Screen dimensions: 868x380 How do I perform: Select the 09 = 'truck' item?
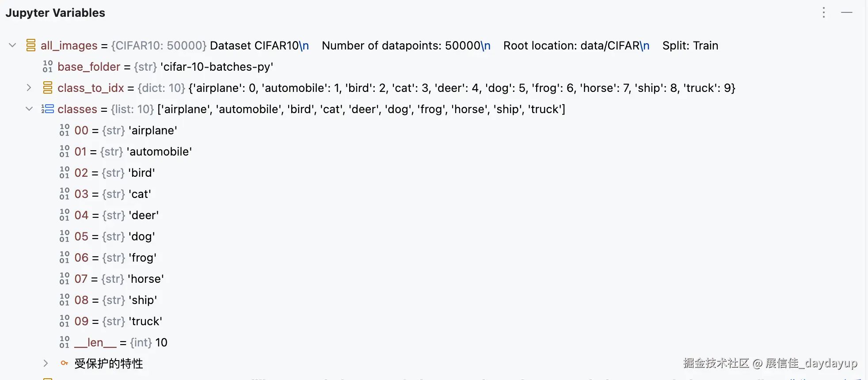[118, 321]
